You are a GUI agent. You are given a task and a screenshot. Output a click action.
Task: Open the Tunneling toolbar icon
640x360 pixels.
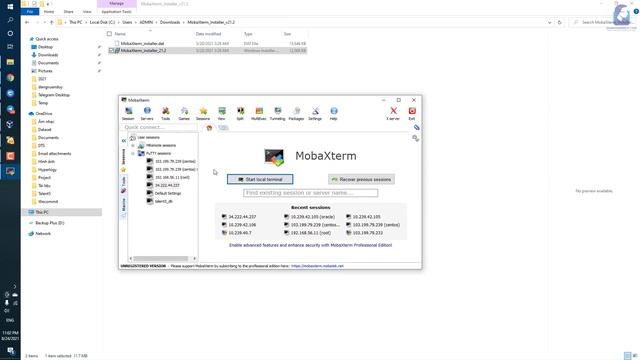tap(278, 113)
